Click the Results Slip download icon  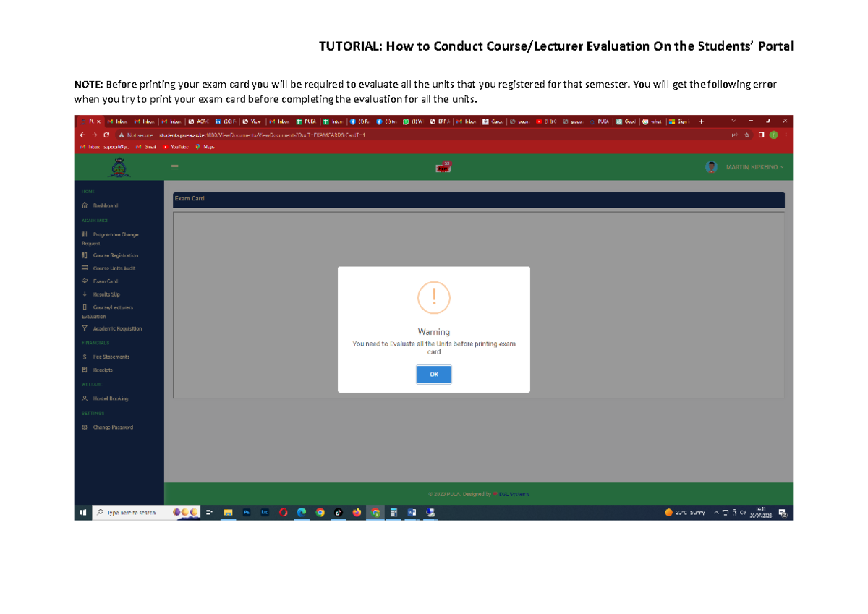(x=85, y=294)
